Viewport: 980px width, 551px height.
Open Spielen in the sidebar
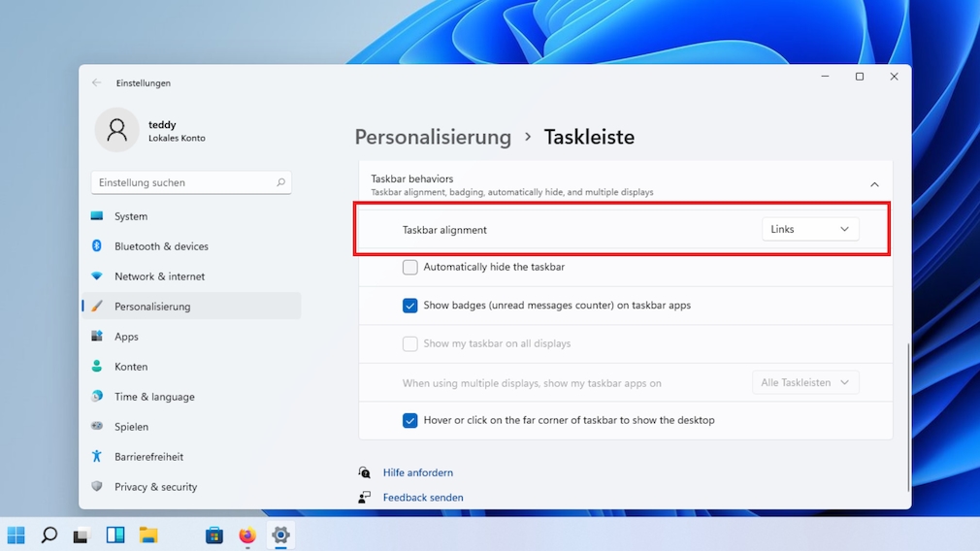point(191,427)
